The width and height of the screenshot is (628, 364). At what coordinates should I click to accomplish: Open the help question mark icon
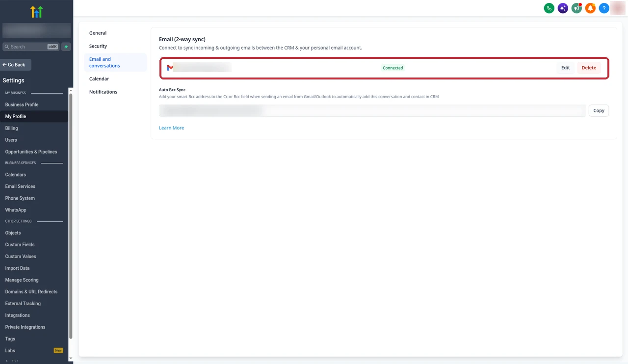604,8
